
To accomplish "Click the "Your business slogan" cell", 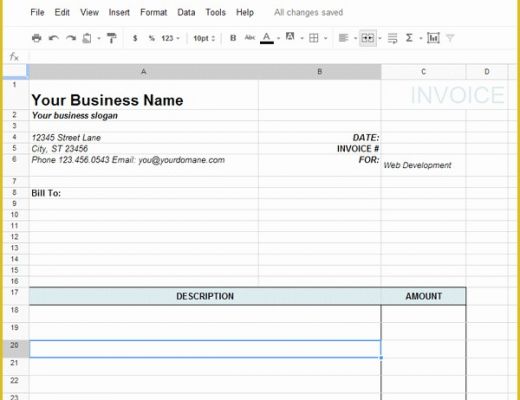I will tap(144, 115).
